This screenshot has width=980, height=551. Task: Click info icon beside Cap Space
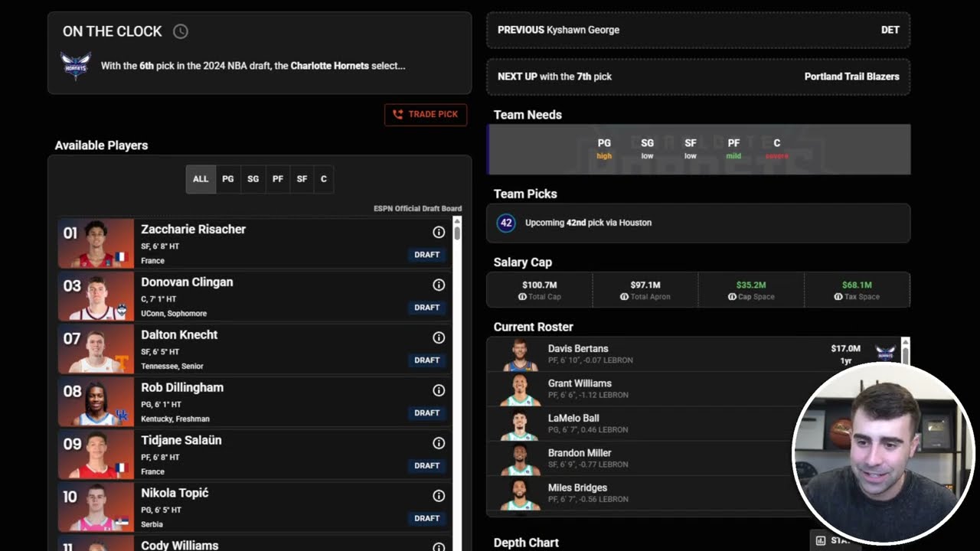point(732,297)
